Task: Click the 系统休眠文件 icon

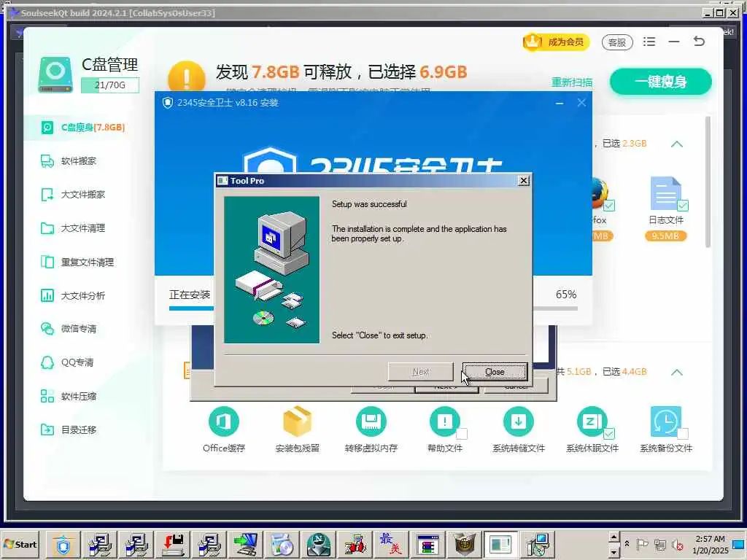Action: click(592, 421)
